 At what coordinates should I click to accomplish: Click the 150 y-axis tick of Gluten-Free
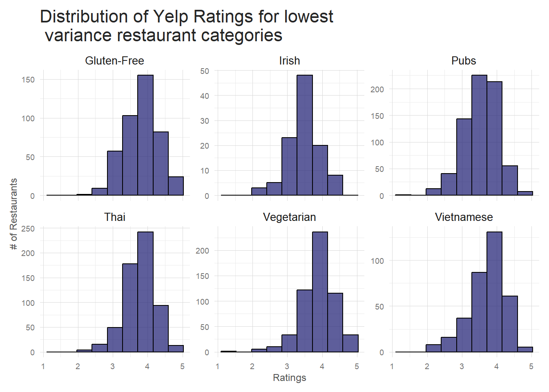28,80
